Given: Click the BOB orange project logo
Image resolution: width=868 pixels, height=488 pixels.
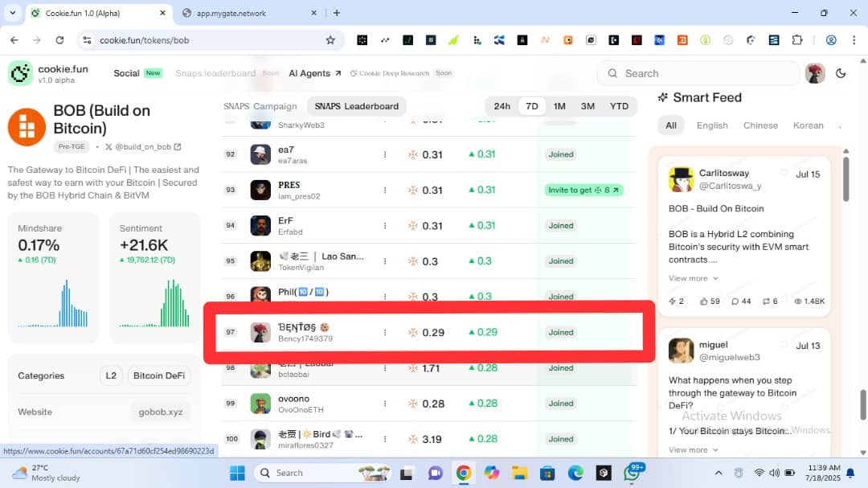Looking at the screenshot, I should click(x=27, y=127).
